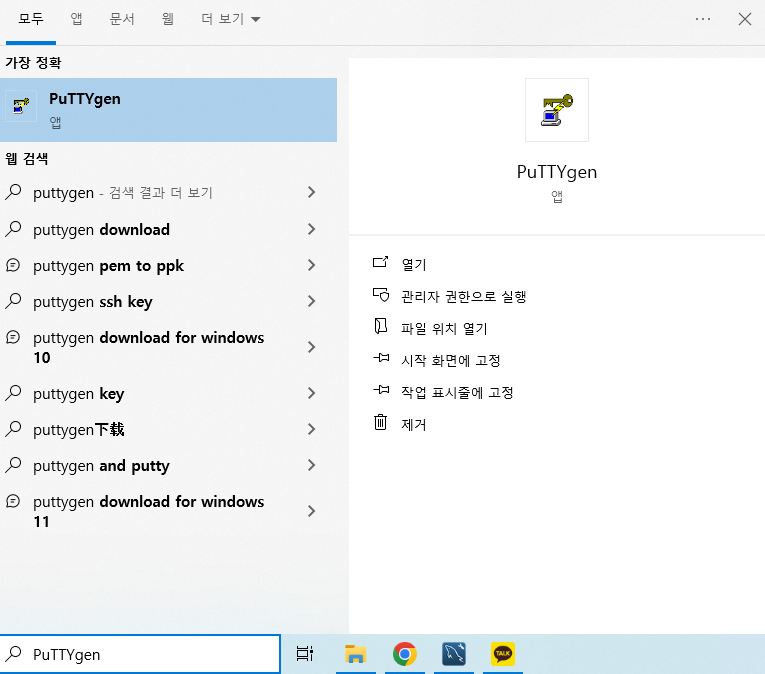Click the taskbar search box containing PuTTYgen
This screenshot has width=765, height=674.
click(x=141, y=654)
